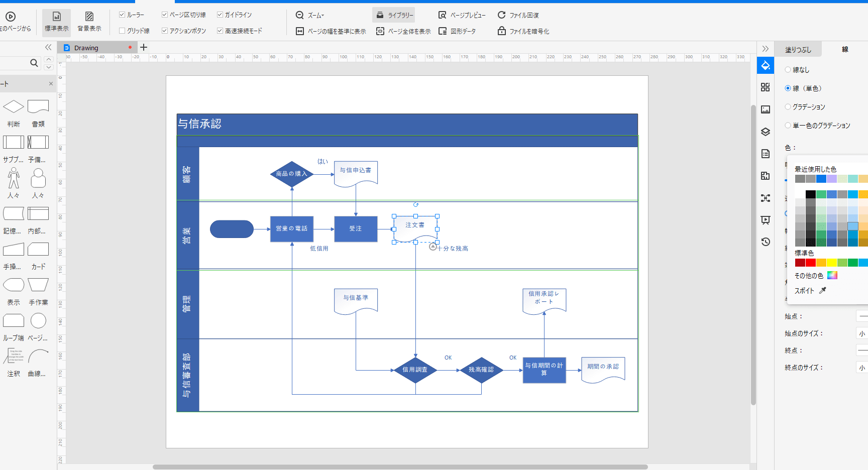Open the history clock icon panel

coord(765,242)
